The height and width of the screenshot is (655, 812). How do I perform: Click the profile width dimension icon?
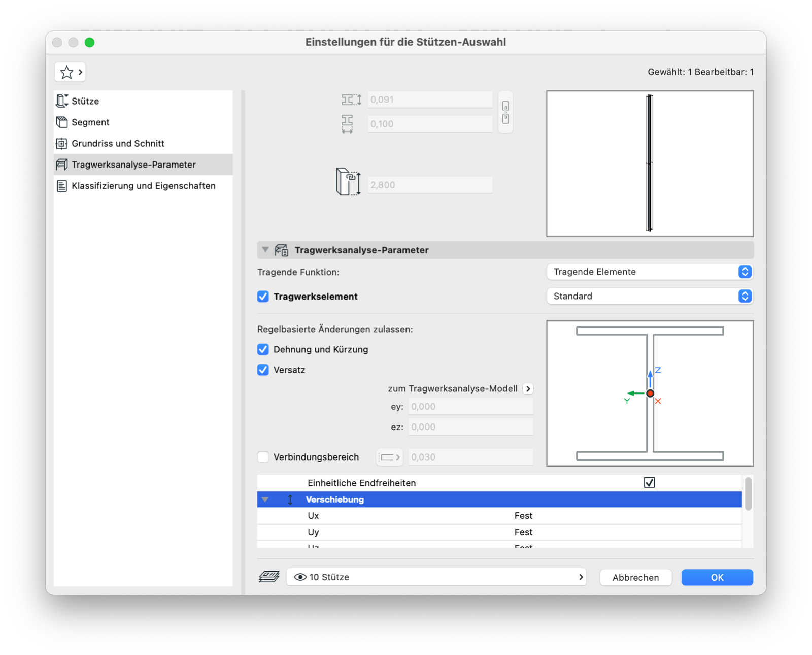point(347,124)
